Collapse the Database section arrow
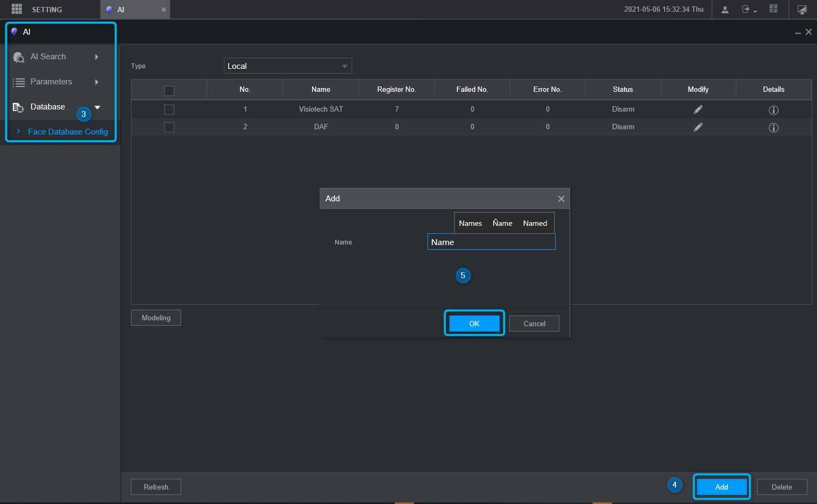The height and width of the screenshot is (504, 817). [x=97, y=107]
